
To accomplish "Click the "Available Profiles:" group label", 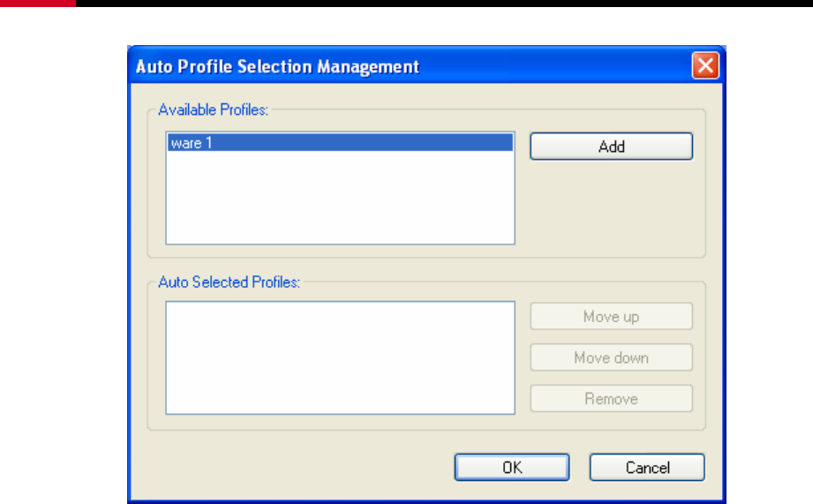I will (213, 110).
